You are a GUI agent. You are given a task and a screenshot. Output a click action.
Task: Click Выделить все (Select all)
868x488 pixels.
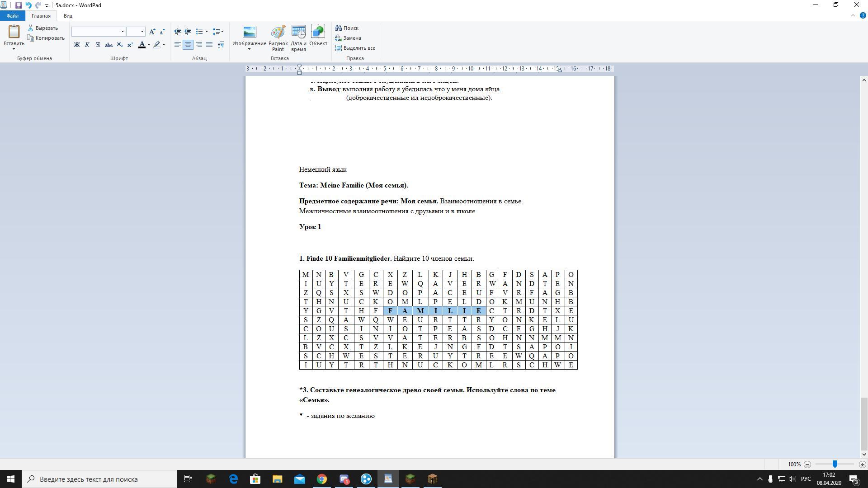pyautogui.click(x=355, y=48)
